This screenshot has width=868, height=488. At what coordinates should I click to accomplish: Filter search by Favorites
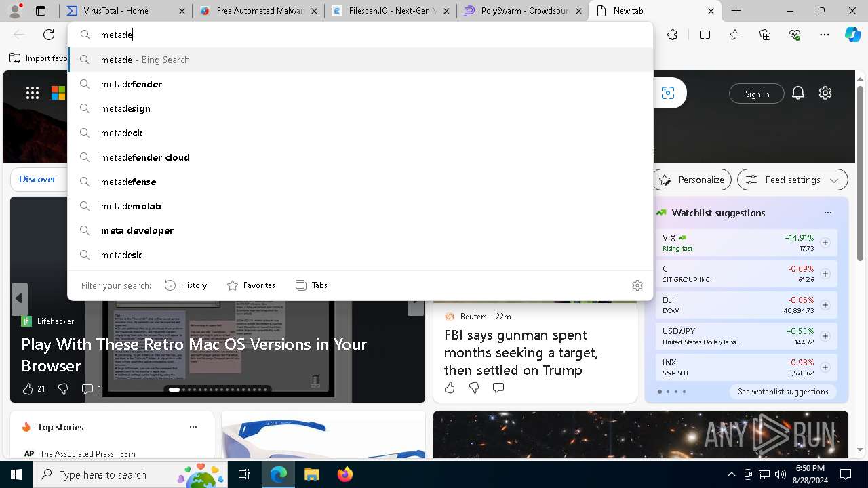point(251,285)
